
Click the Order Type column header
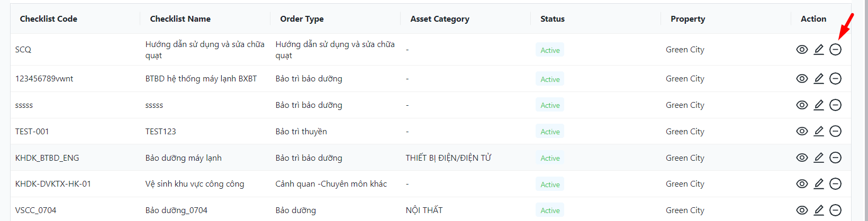point(302,19)
